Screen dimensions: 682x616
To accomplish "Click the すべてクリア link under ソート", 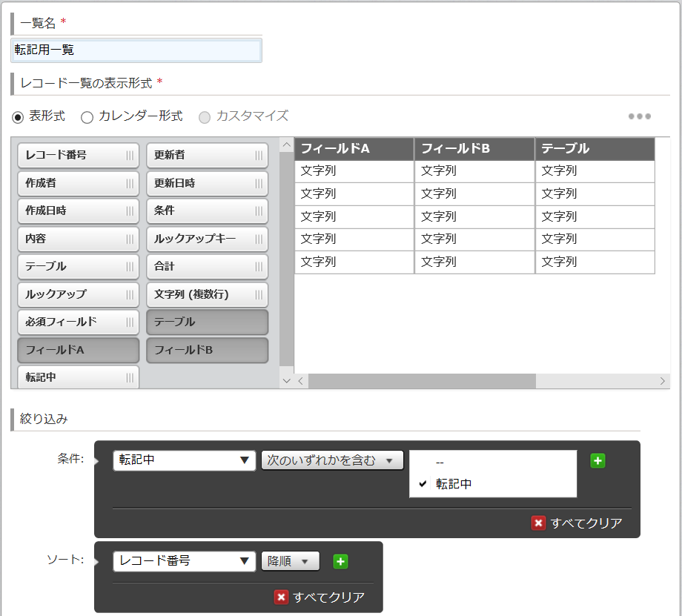I will coord(328,597).
